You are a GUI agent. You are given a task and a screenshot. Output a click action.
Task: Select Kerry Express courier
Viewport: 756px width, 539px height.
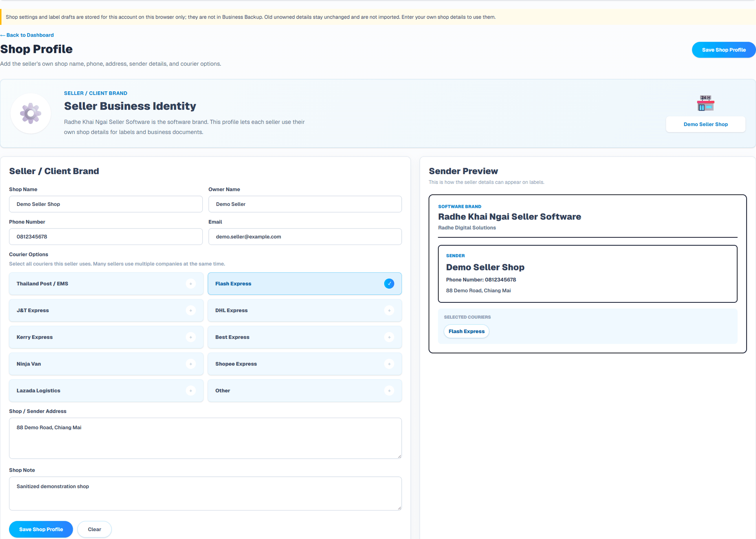tap(106, 337)
